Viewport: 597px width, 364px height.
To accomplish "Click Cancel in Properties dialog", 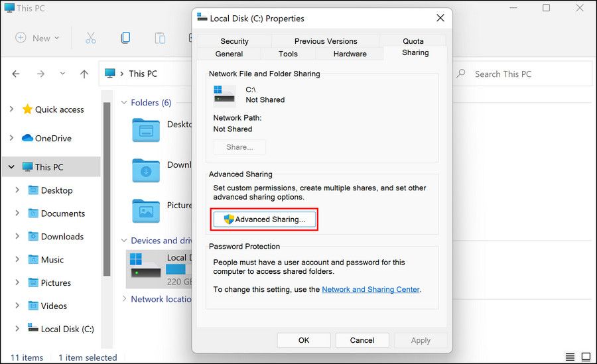I will coord(362,340).
